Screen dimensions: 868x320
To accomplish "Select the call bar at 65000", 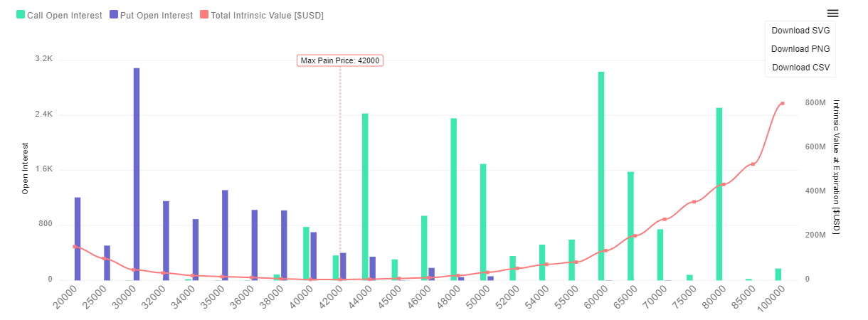I will click(630, 226).
